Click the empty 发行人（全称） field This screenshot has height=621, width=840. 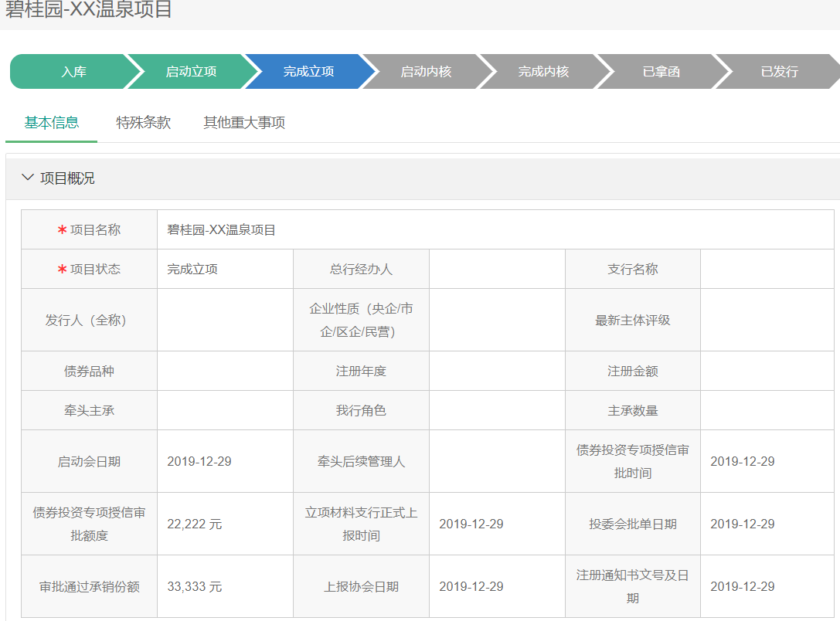pos(225,320)
